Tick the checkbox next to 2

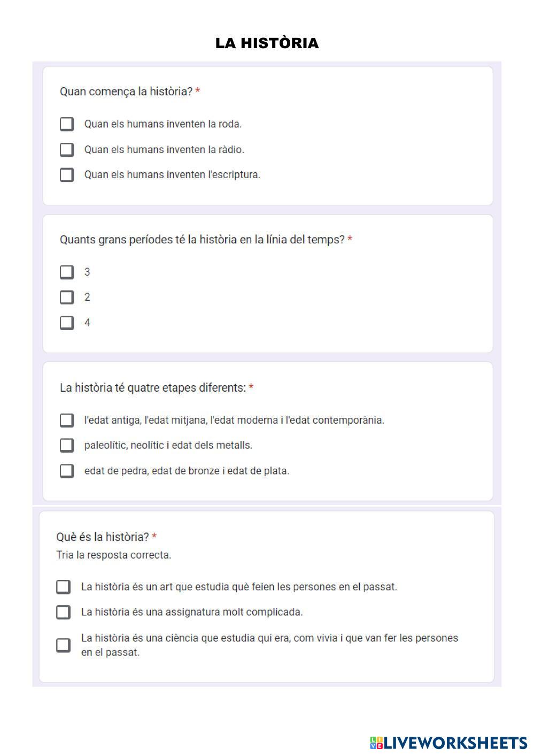click(x=67, y=297)
